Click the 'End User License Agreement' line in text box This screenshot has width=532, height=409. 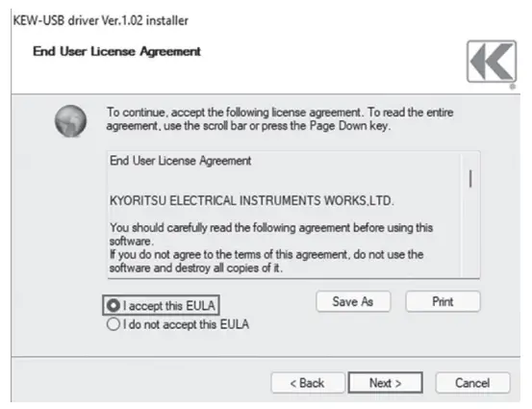[x=180, y=161]
